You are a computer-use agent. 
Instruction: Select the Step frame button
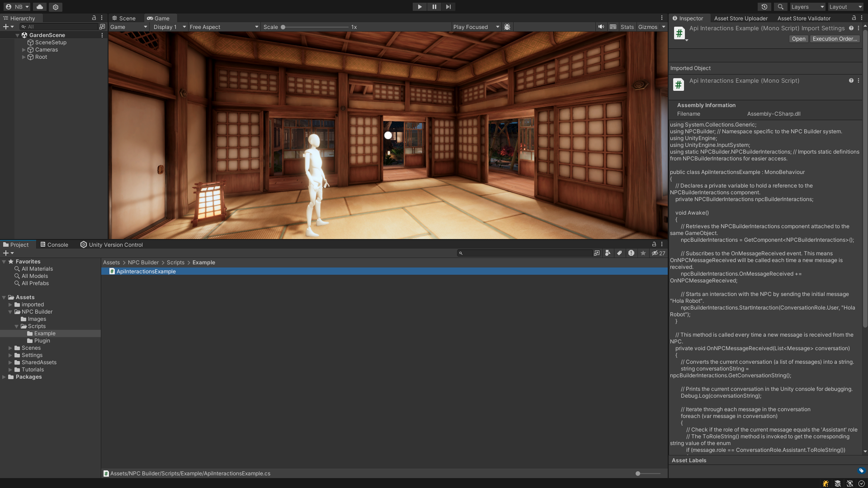tap(448, 7)
